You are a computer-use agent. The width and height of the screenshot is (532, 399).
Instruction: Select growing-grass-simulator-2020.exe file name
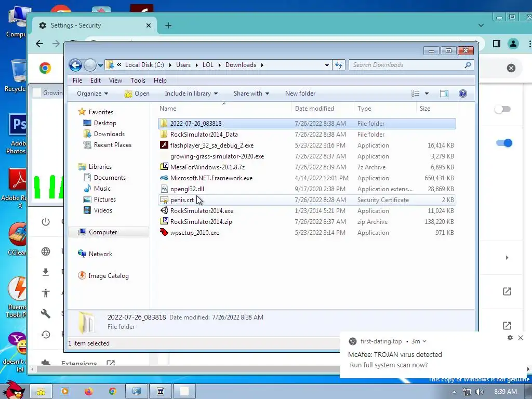[217, 156]
